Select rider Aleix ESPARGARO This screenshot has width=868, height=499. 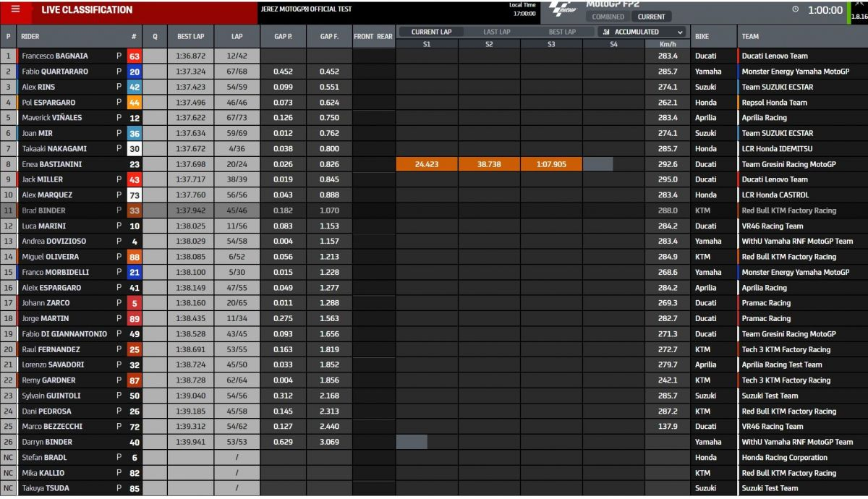click(x=51, y=288)
